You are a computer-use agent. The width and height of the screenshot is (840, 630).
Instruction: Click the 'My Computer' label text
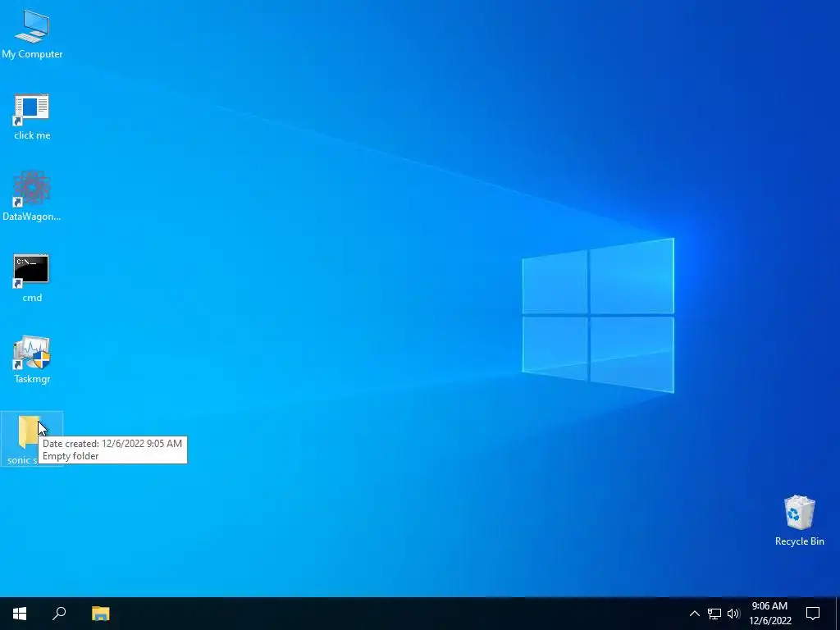pyautogui.click(x=32, y=54)
